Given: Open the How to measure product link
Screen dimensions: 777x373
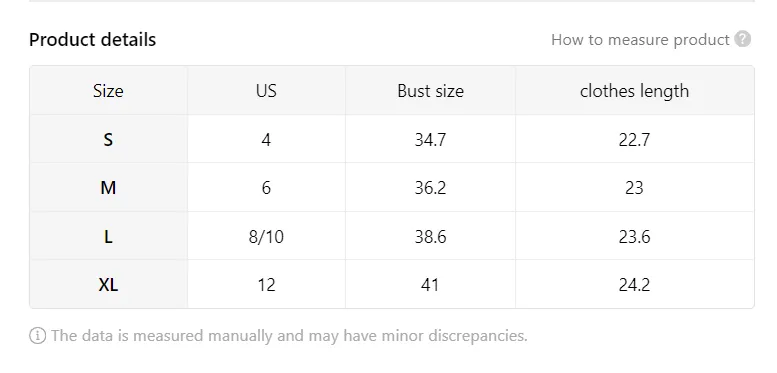Looking at the screenshot, I should pyautogui.click(x=640, y=40).
